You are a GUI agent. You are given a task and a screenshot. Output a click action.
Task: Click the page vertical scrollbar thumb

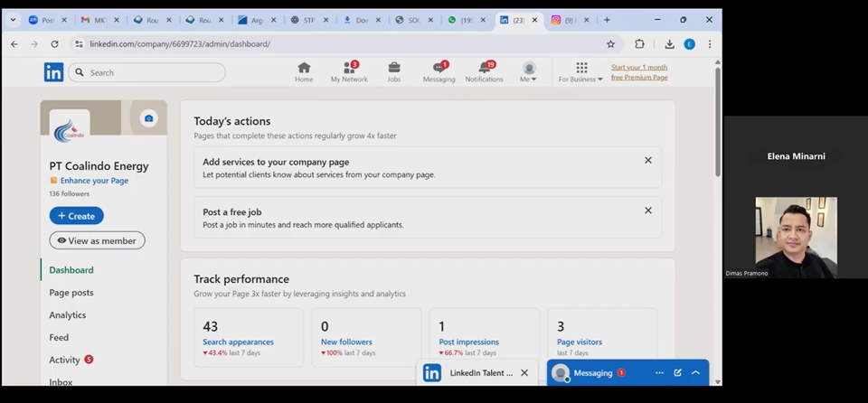click(x=718, y=121)
